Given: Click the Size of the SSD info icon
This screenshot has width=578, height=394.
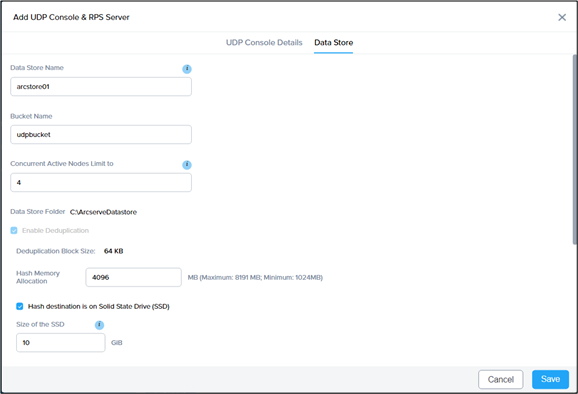Looking at the screenshot, I should [x=100, y=325].
